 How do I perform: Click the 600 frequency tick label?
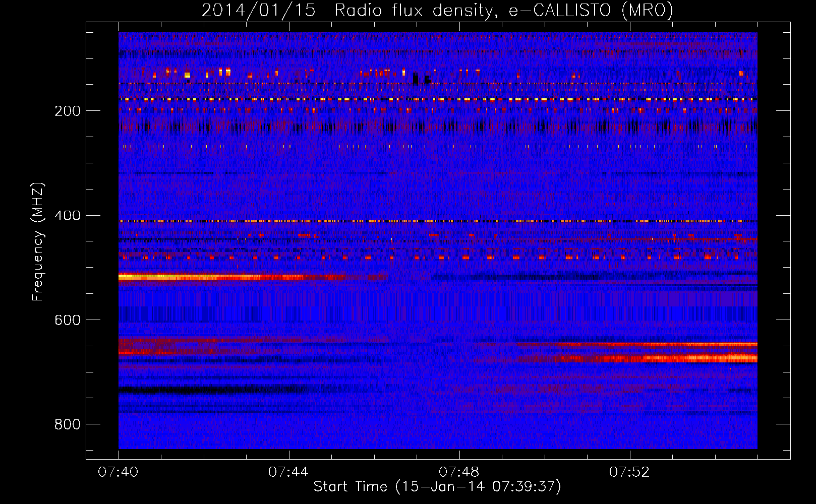pos(68,321)
